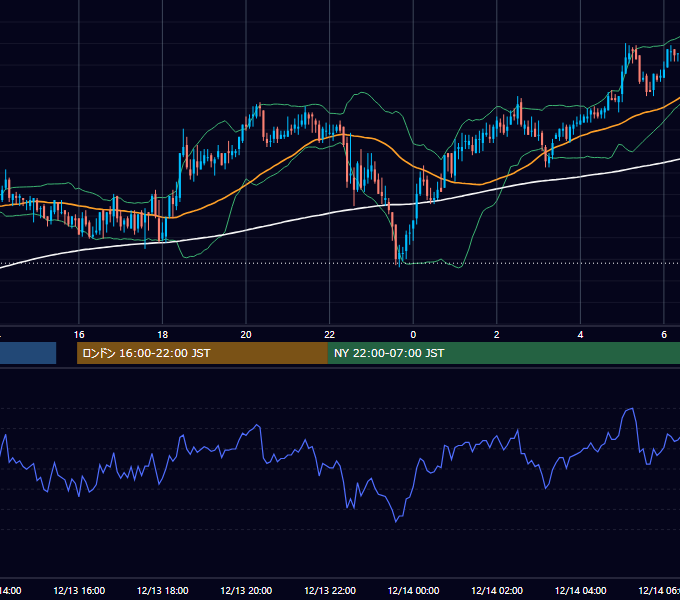This screenshot has height=600, width=680.
Task: Click the 12/14 00:00 date label
Action: 413,590
